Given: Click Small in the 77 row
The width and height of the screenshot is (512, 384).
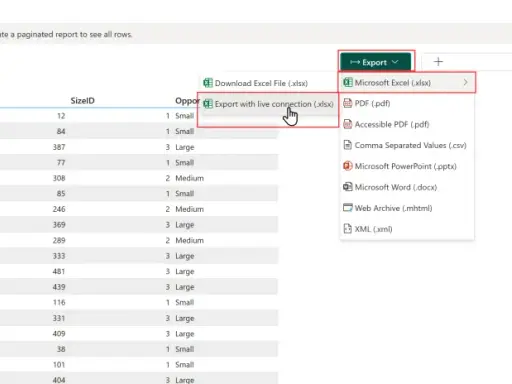Looking at the screenshot, I should pos(184,163).
